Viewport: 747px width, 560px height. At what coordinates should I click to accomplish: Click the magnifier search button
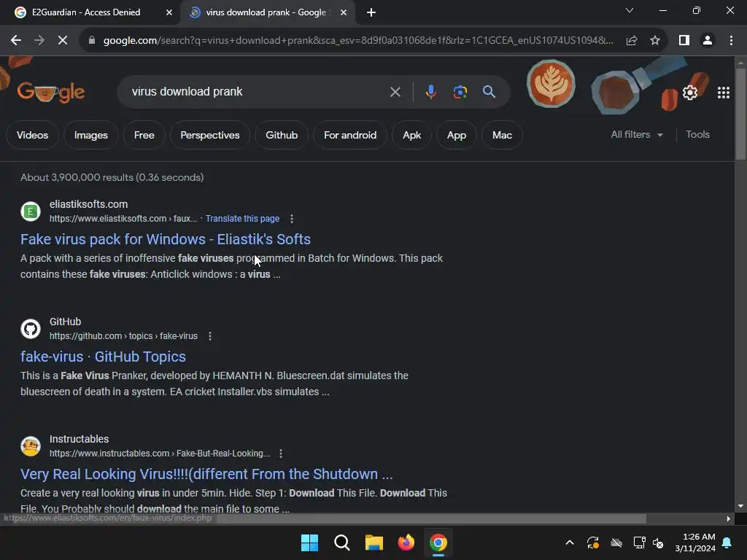point(489,91)
